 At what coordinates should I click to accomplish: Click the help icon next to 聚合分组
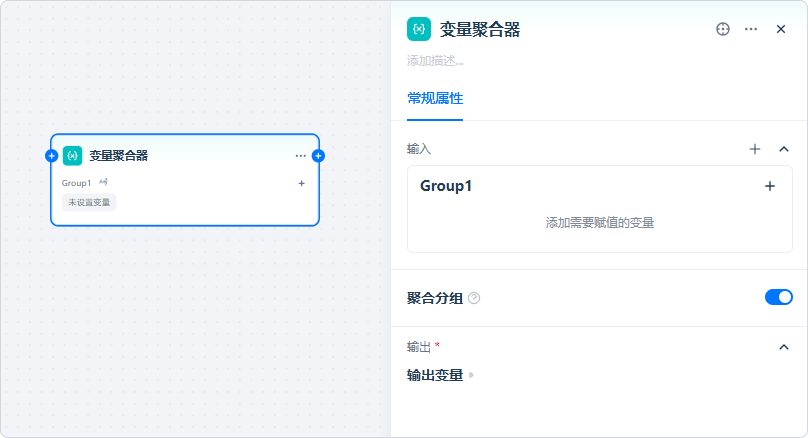[474, 298]
